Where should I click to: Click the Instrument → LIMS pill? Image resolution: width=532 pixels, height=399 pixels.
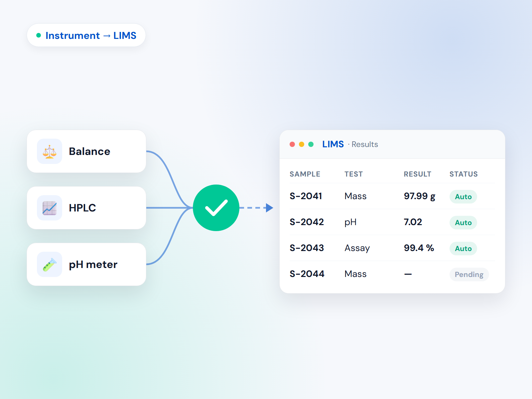point(86,35)
